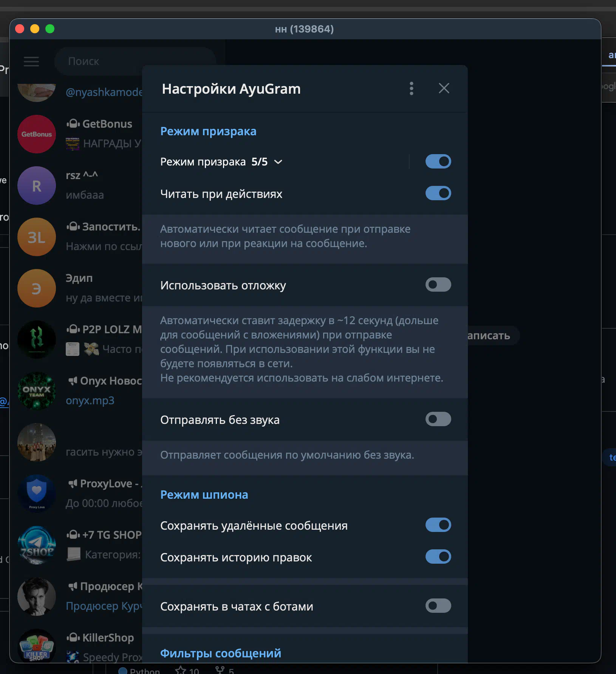Image resolution: width=616 pixels, height=674 pixels.
Task: Open the Onyx Team channel avatar
Action: click(37, 391)
